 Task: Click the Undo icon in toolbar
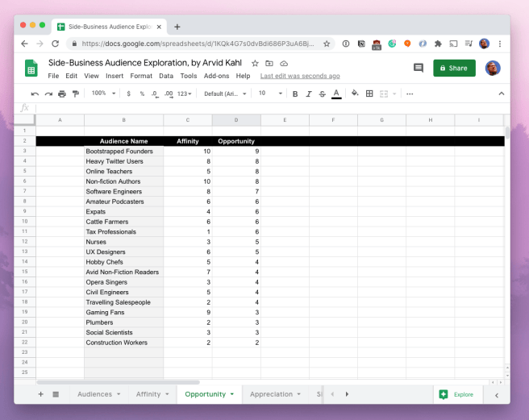[x=35, y=94]
